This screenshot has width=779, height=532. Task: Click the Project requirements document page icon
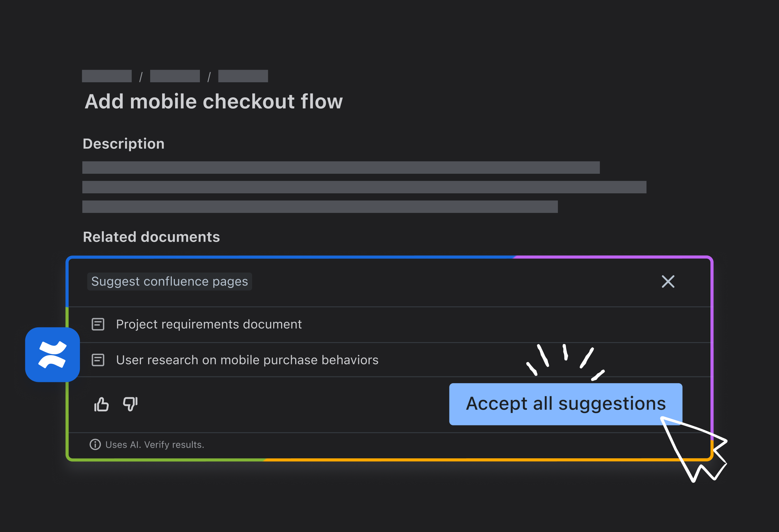coord(98,324)
